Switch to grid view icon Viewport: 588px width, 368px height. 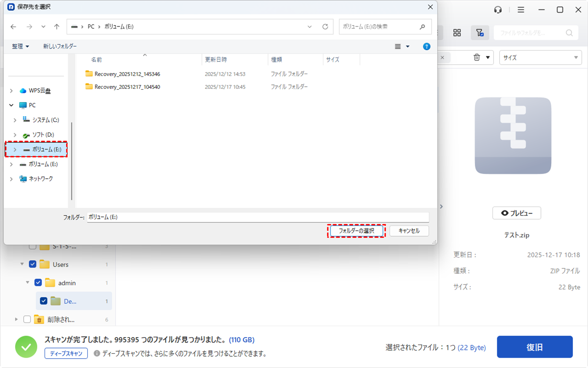(457, 33)
